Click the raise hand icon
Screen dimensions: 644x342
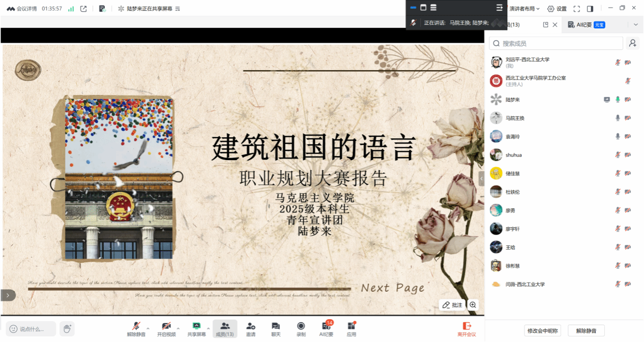coord(67,329)
